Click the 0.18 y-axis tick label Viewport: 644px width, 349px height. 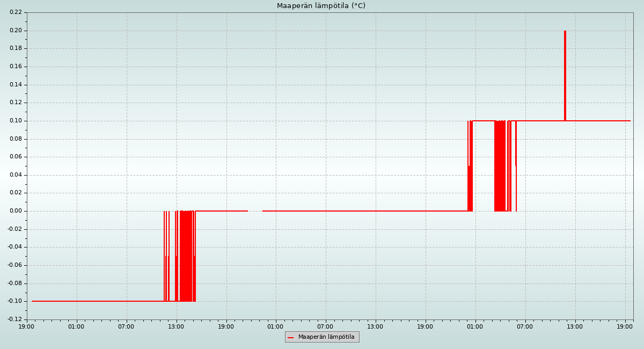pos(16,48)
